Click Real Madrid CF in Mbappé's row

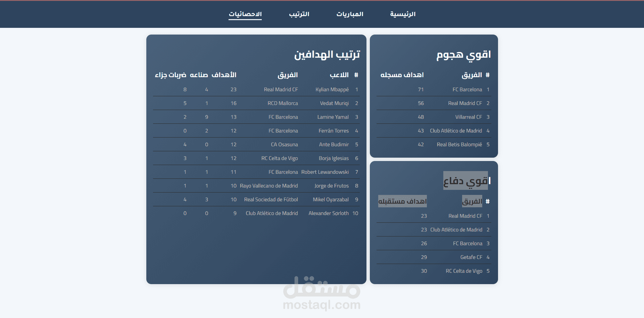coord(281,90)
